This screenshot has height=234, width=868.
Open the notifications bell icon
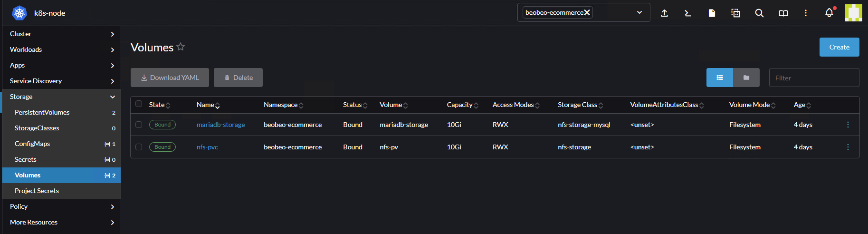pos(829,13)
